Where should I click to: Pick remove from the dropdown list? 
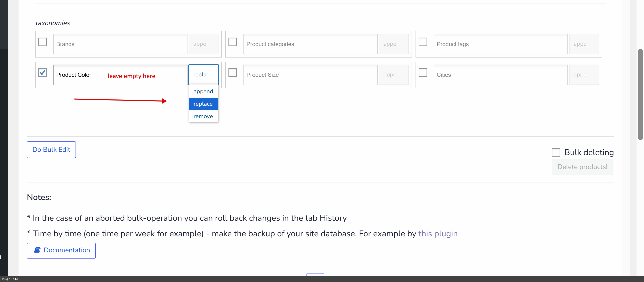(203, 116)
